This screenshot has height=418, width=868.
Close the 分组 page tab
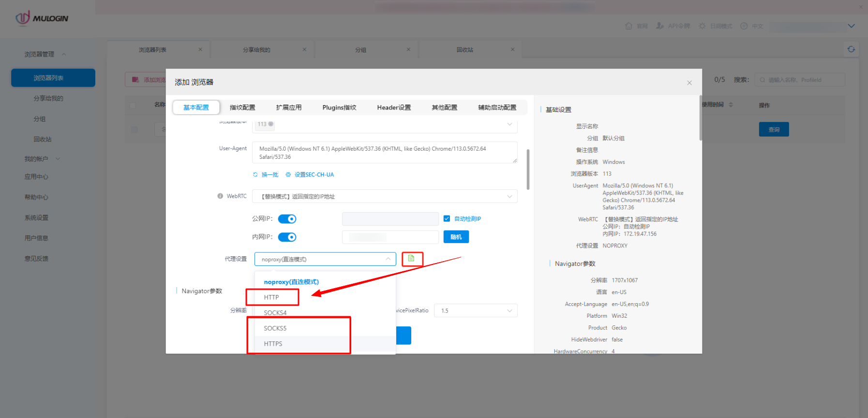coord(408,49)
